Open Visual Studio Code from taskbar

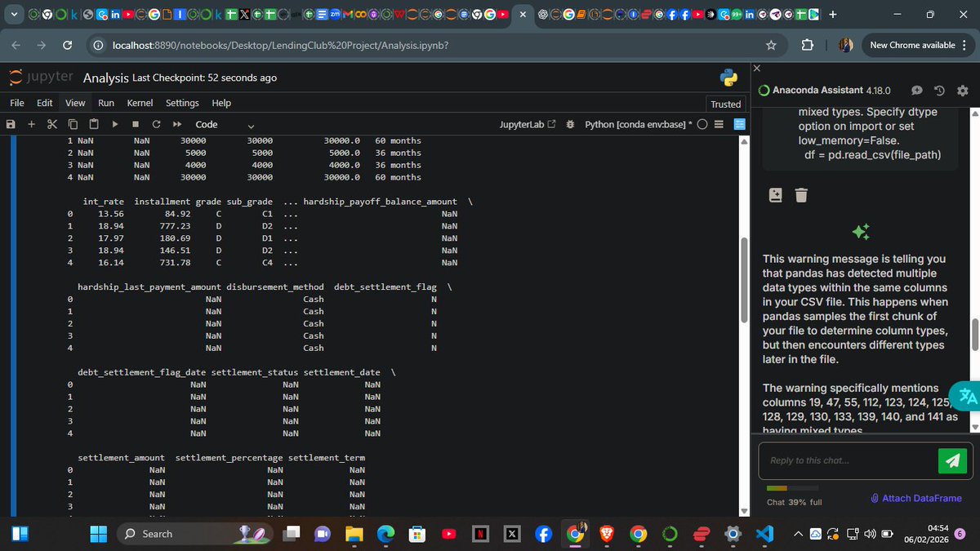pyautogui.click(x=764, y=533)
